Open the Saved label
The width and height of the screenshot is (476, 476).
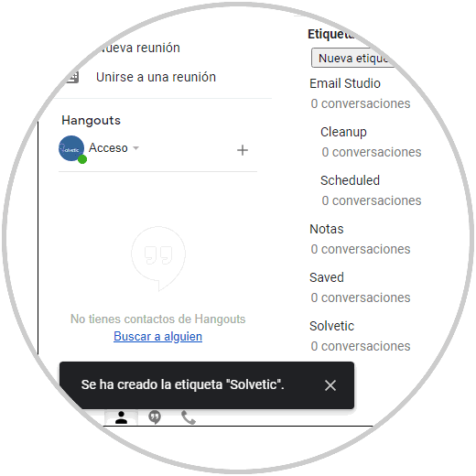[x=327, y=277]
